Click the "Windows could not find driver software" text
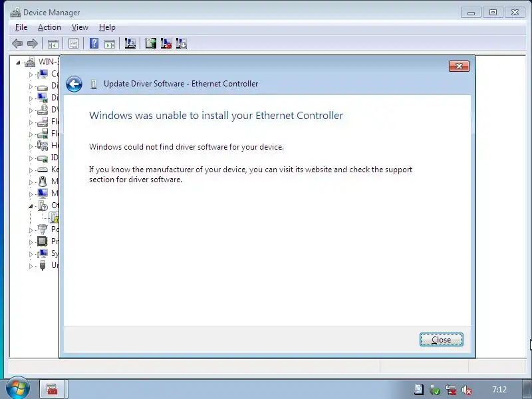This screenshot has height=399, width=532. pos(186,147)
